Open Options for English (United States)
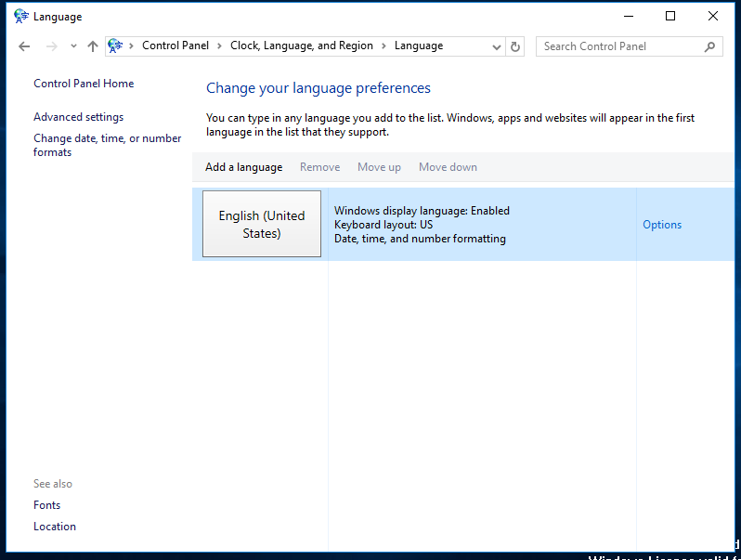741x560 pixels. (x=662, y=225)
